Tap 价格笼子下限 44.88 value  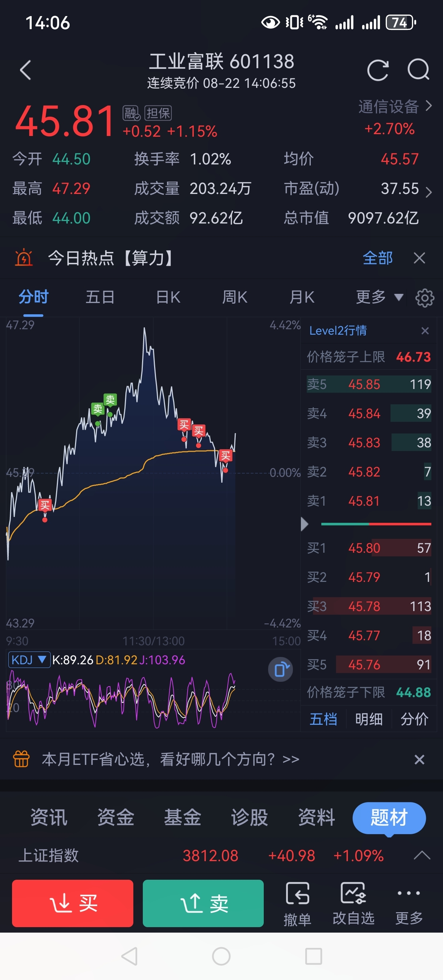(x=413, y=692)
